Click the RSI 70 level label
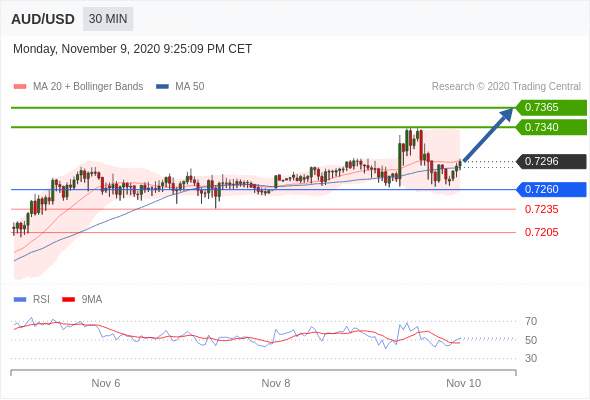The height and width of the screenshot is (400, 590). pyautogui.click(x=531, y=321)
